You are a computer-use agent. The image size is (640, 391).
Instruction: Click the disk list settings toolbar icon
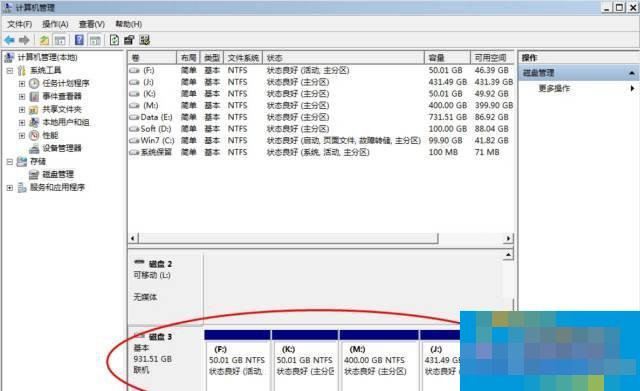point(144,40)
